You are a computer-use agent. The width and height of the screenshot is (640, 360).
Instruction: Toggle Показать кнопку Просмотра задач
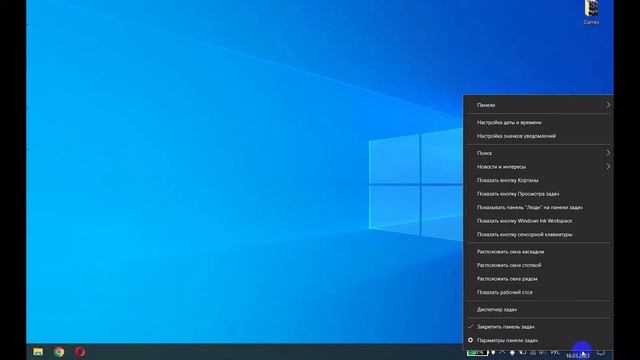click(538, 194)
